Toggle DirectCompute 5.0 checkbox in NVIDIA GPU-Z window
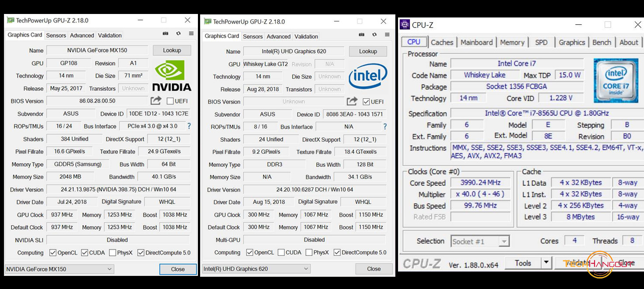 pyautogui.click(x=141, y=252)
